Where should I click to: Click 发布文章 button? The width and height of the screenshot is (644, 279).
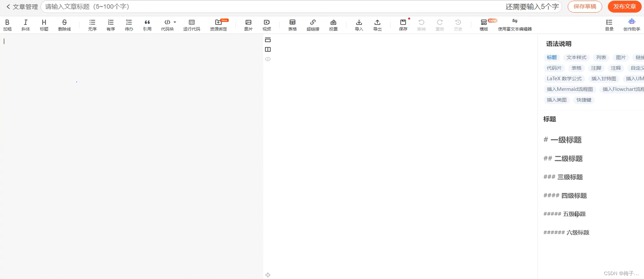pos(624,6)
